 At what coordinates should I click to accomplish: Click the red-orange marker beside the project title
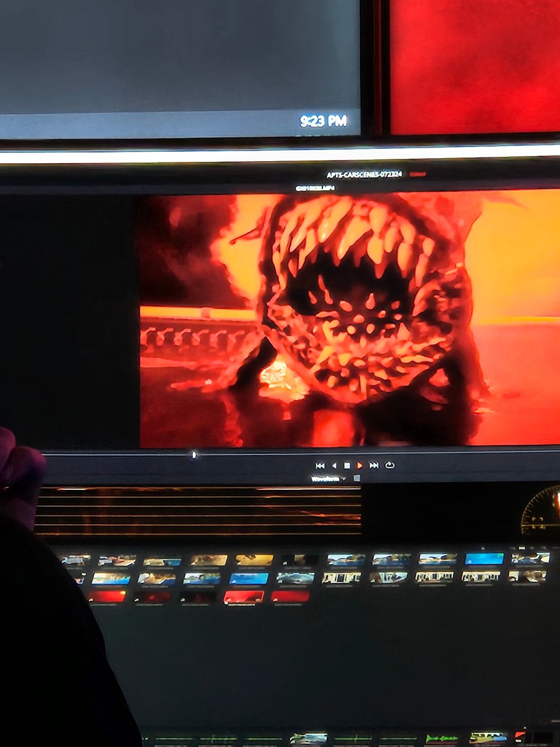click(418, 174)
